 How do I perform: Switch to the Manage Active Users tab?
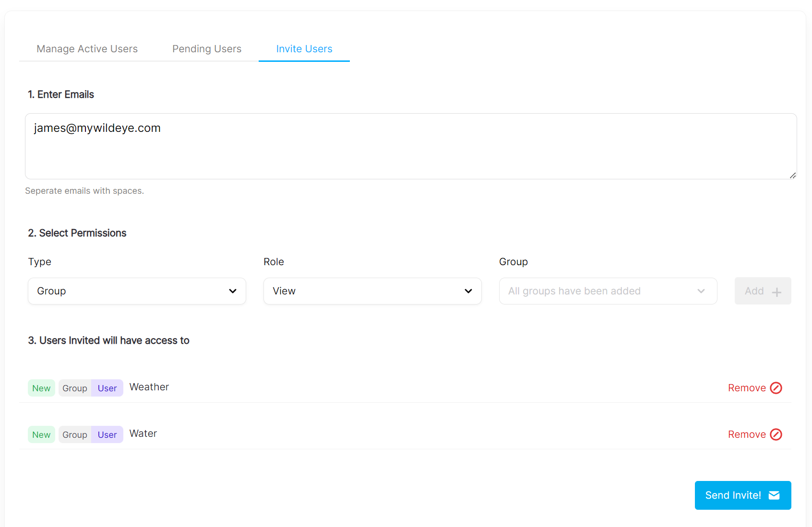[87, 48]
